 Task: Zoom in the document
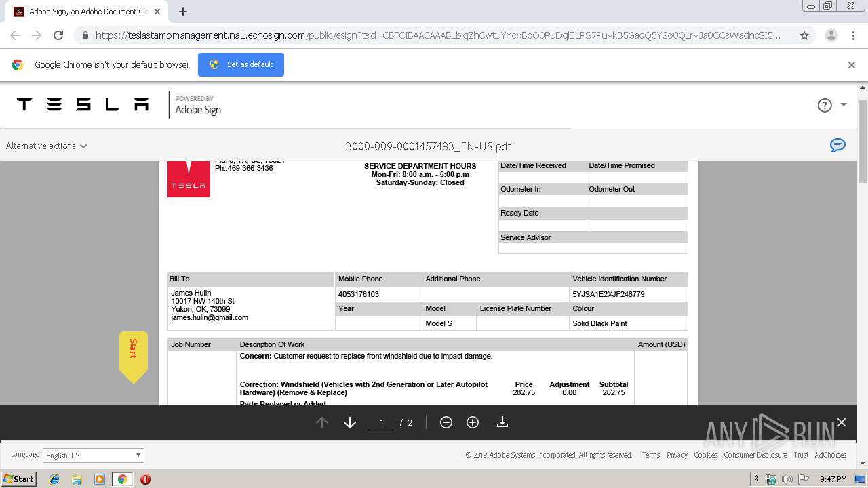point(473,422)
